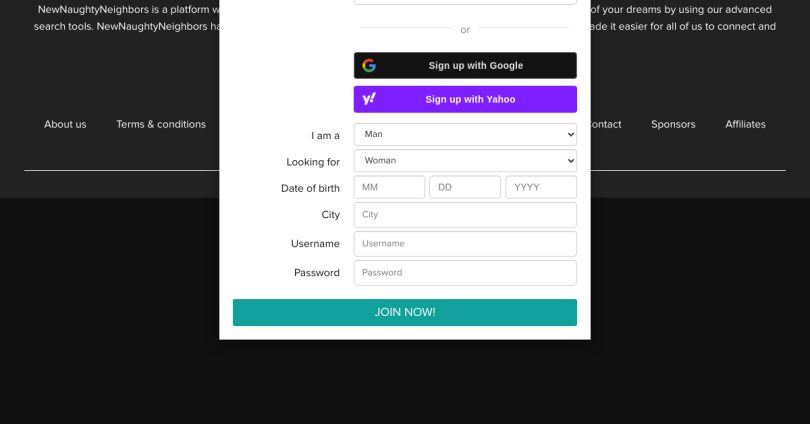Screen dimensions: 810x424
Task: Focus the MM birth month field
Action: (389, 187)
